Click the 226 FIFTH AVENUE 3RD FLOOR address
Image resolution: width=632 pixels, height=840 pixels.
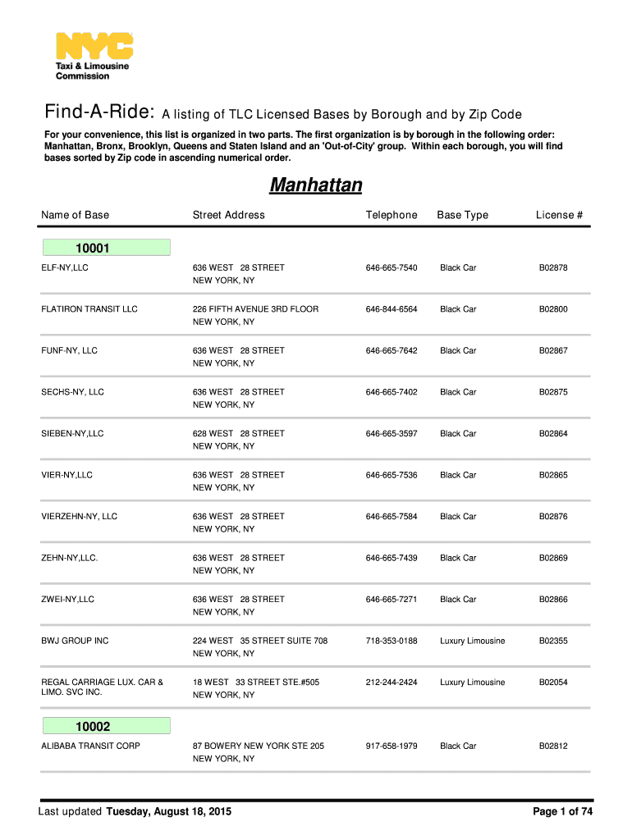(x=255, y=309)
